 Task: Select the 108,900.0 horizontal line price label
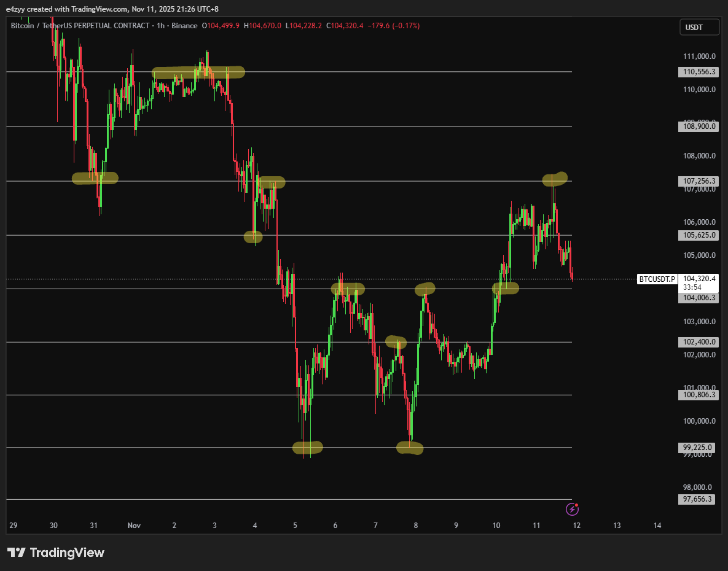click(x=699, y=126)
